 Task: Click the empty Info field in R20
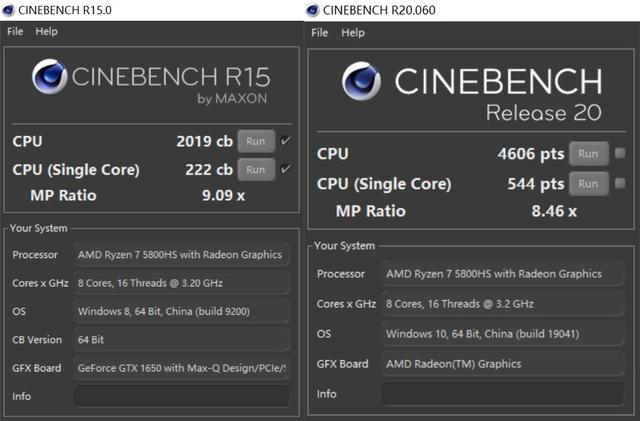tap(508, 393)
